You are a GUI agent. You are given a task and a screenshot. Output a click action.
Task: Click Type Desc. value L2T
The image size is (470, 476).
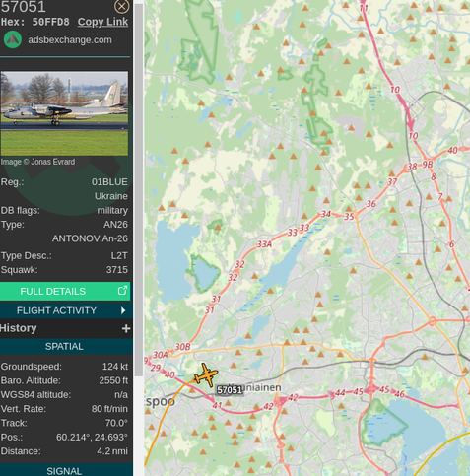pos(119,255)
